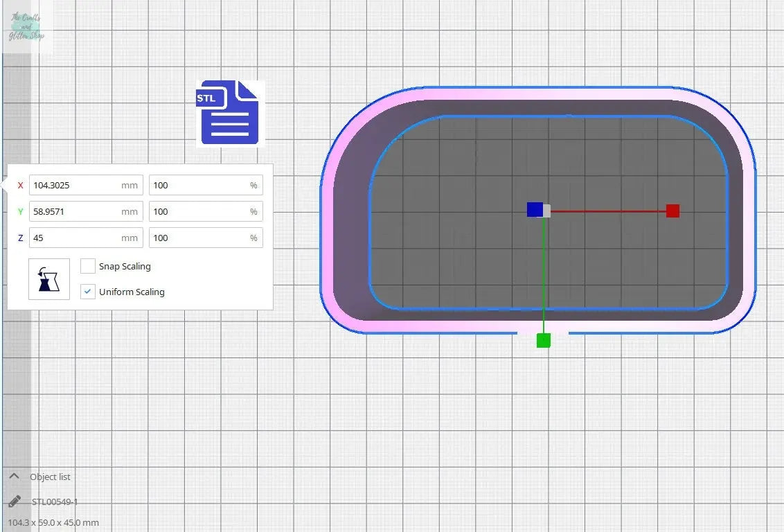Viewport: 784px width, 532px height.
Task: Click the blue Z-axis scale handle
Action: [x=534, y=209]
